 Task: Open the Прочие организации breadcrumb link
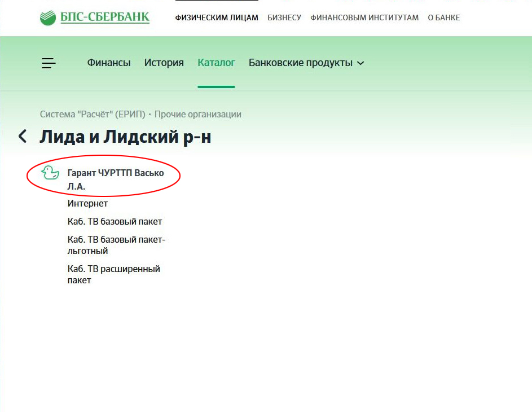click(x=198, y=115)
